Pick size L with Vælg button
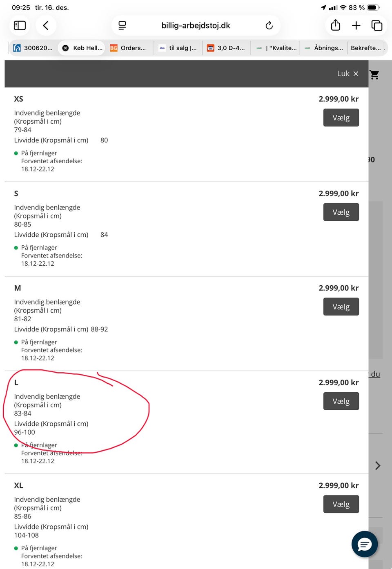The height and width of the screenshot is (569, 392). click(x=341, y=401)
